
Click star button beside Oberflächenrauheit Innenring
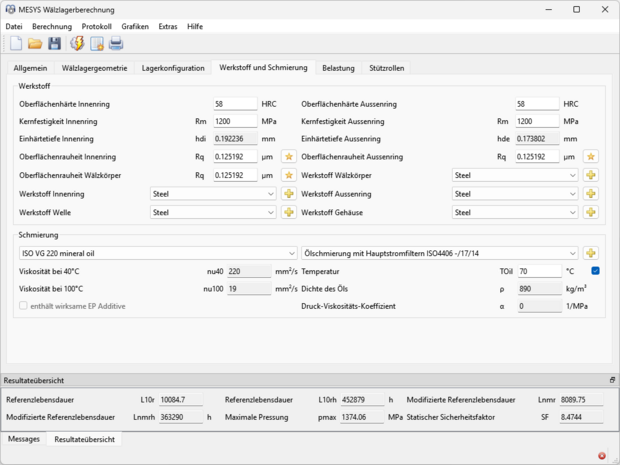[288, 157]
